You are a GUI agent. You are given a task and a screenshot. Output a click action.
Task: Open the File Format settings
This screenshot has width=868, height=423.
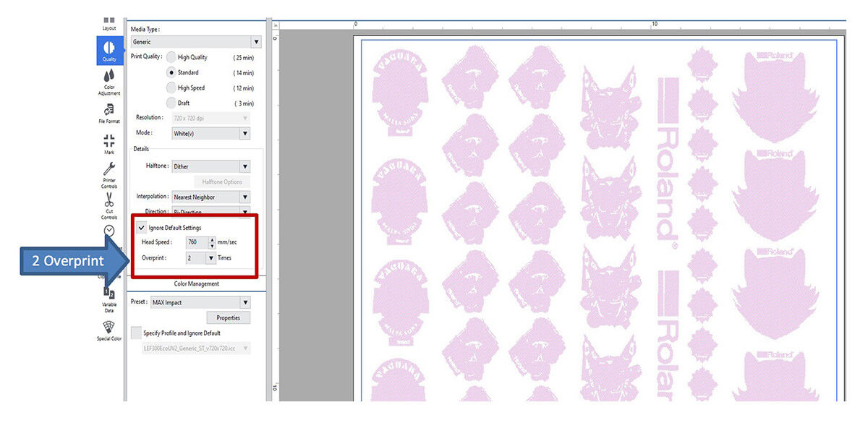tap(109, 114)
